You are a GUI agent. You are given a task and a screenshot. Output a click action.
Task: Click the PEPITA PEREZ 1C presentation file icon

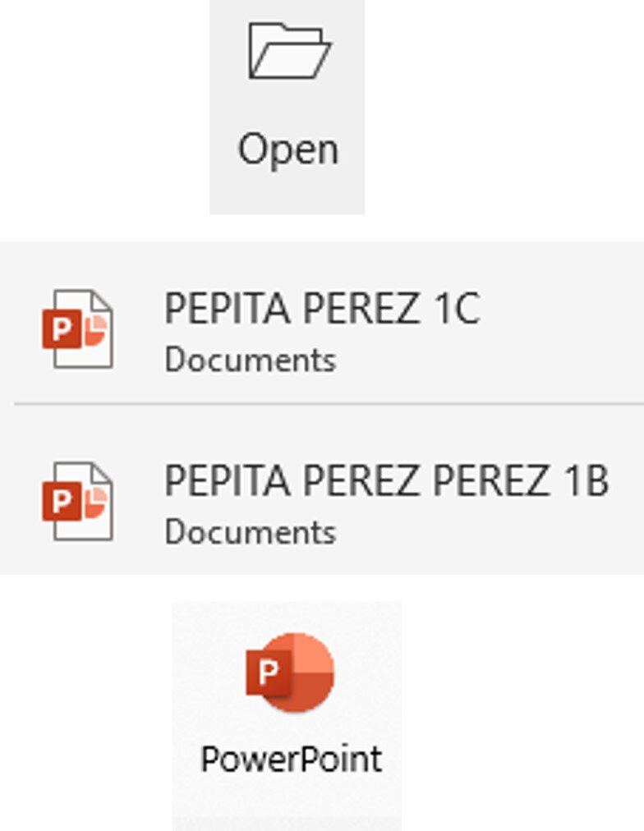click(x=78, y=329)
